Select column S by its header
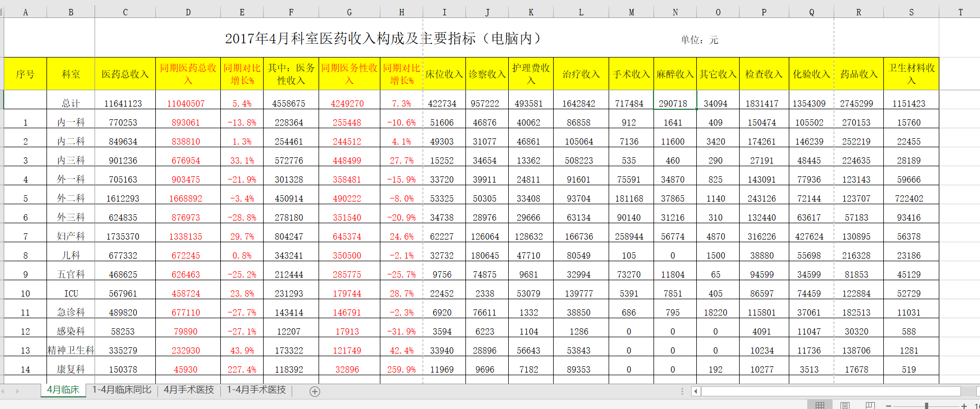 click(911, 12)
